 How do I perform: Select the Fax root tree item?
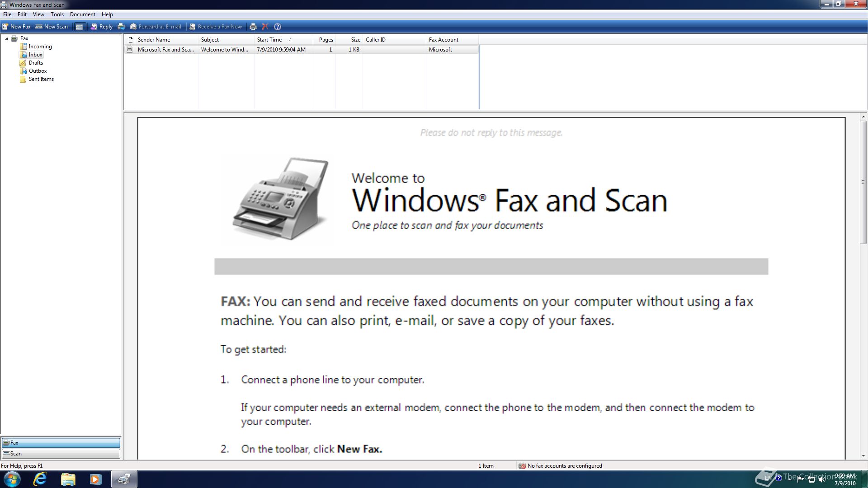click(x=24, y=38)
